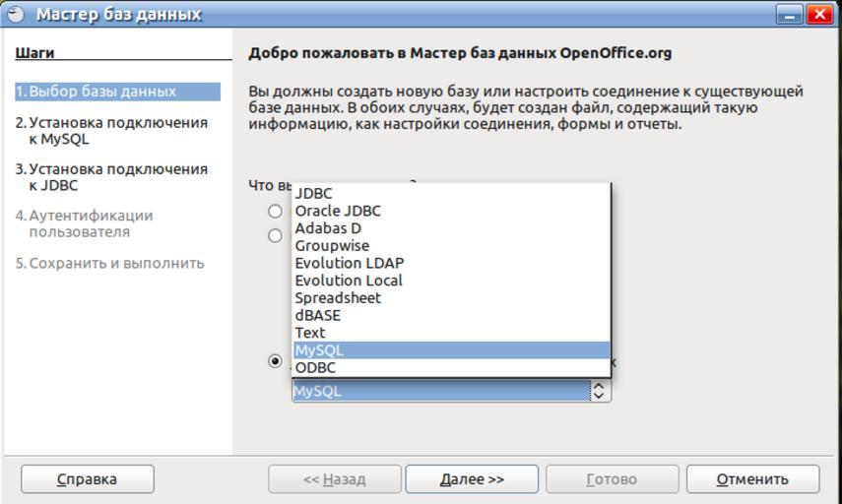Select ODBC at the list bottom
This screenshot has height=504, width=842.
click(x=315, y=367)
